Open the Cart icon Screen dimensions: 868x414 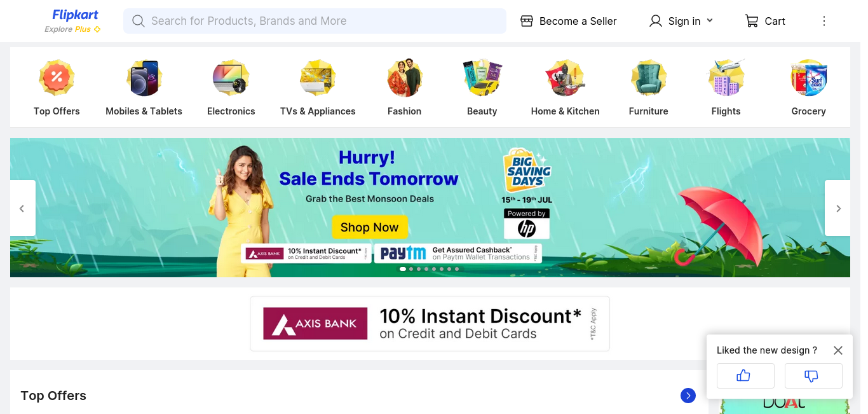752,21
